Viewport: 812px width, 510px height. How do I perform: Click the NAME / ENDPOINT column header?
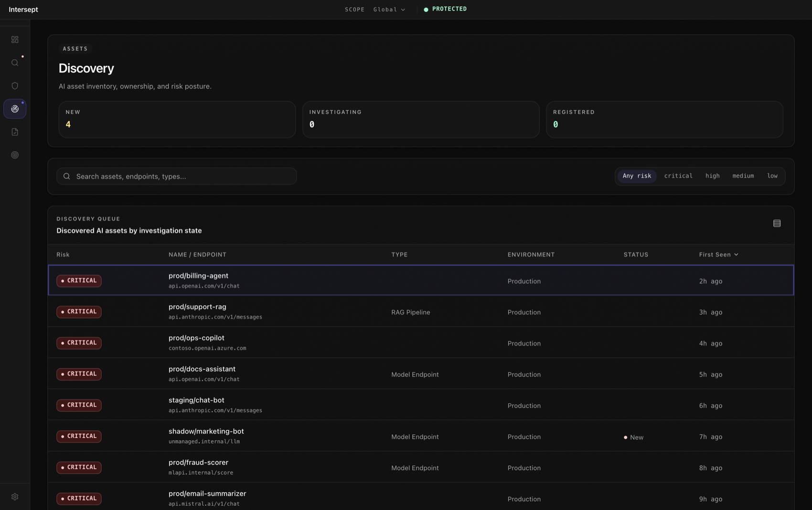[x=197, y=255]
